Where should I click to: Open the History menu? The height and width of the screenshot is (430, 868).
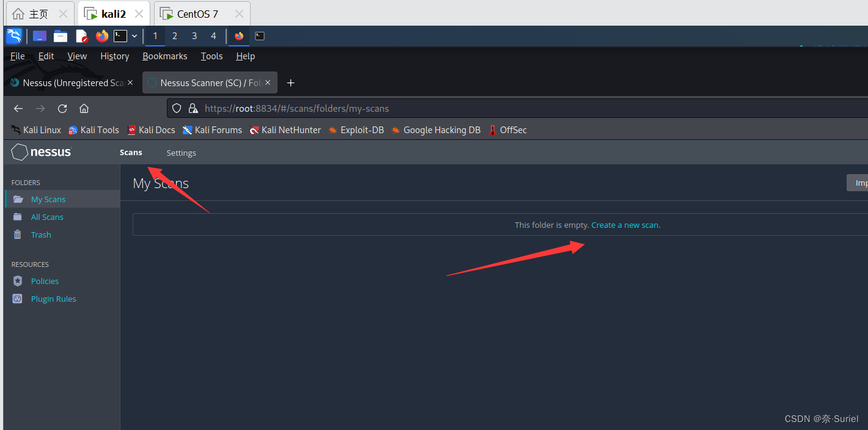pos(115,56)
